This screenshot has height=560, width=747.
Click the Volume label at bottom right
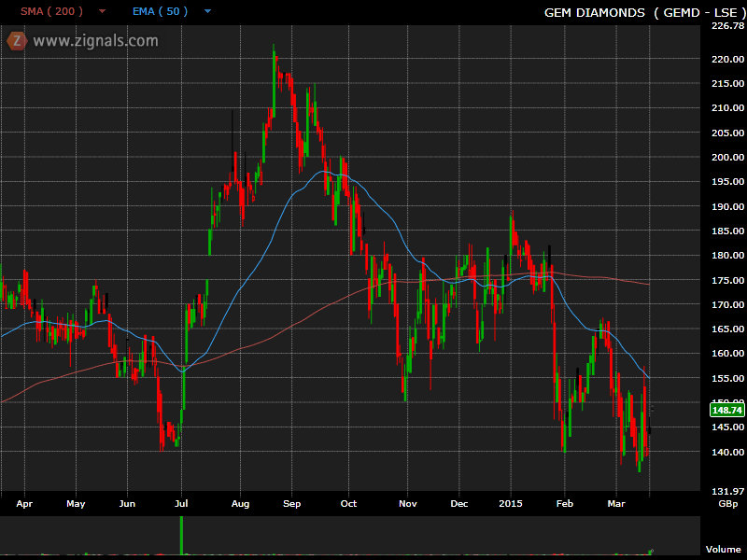click(723, 550)
